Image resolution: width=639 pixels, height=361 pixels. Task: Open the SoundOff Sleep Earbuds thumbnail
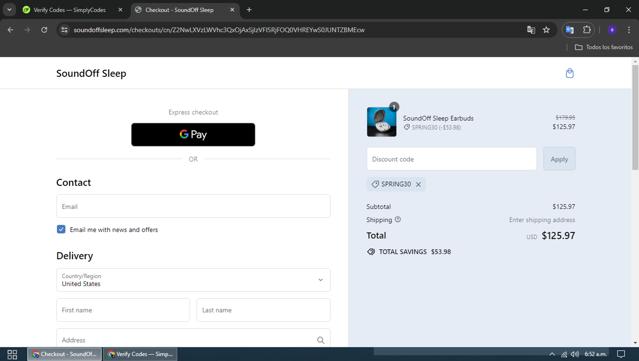click(381, 122)
